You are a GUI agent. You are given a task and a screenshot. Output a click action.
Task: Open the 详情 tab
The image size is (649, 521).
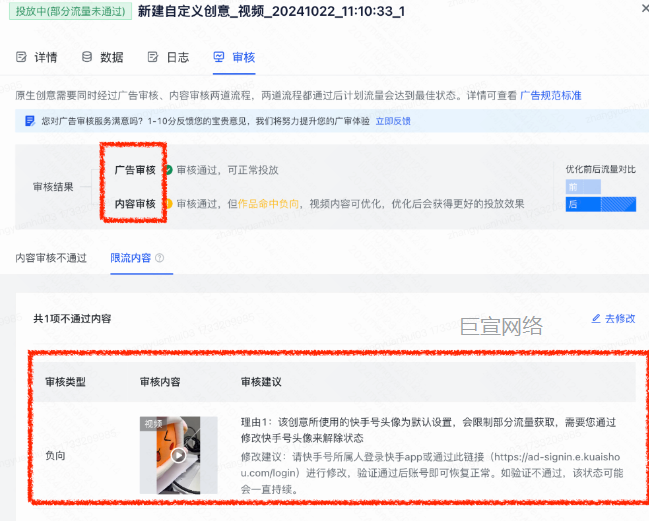point(36,57)
